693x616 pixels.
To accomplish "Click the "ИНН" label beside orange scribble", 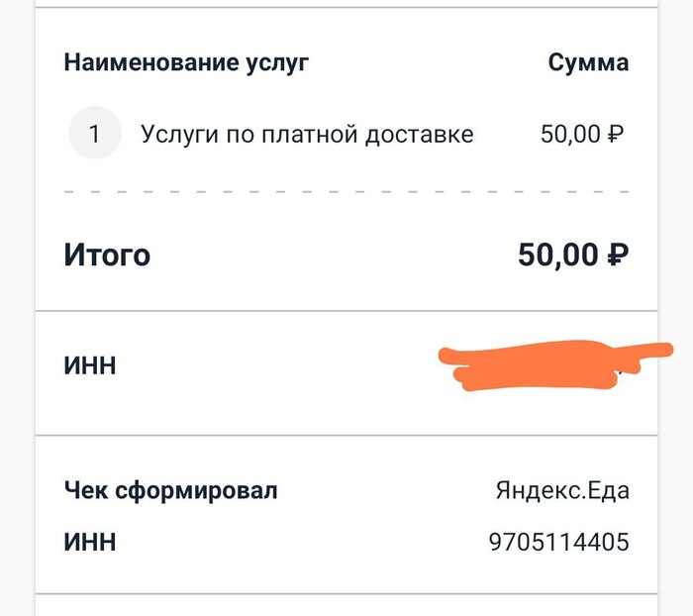I will coord(90,366).
